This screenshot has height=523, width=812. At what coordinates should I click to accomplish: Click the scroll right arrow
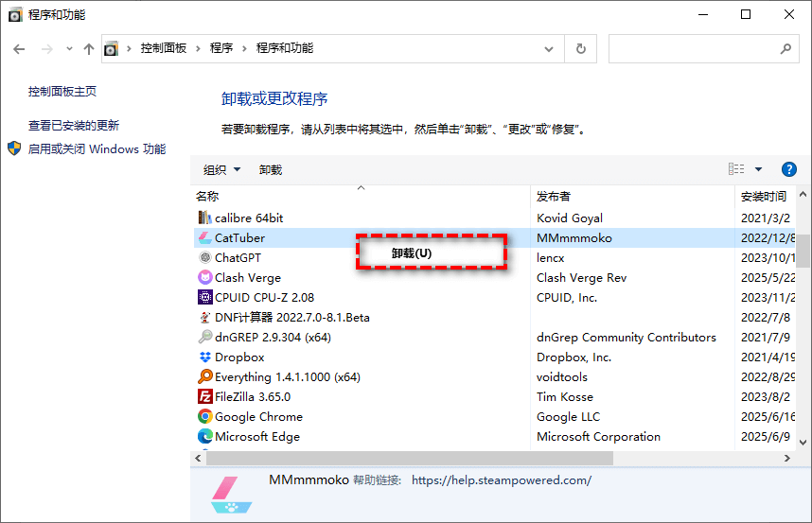point(787,458)
